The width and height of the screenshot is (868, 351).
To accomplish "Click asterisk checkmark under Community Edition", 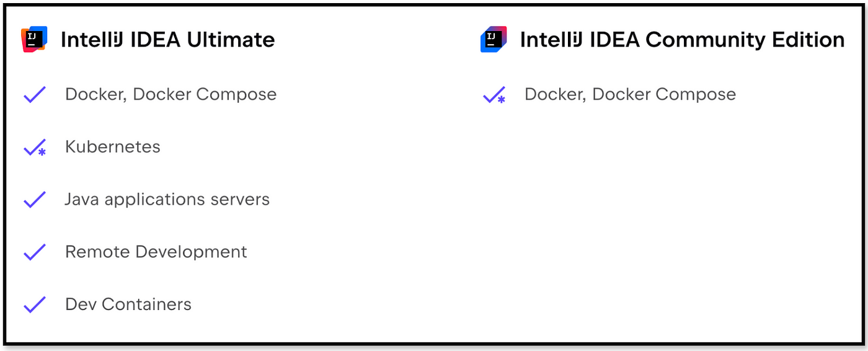I will click(x=494, y=95).
